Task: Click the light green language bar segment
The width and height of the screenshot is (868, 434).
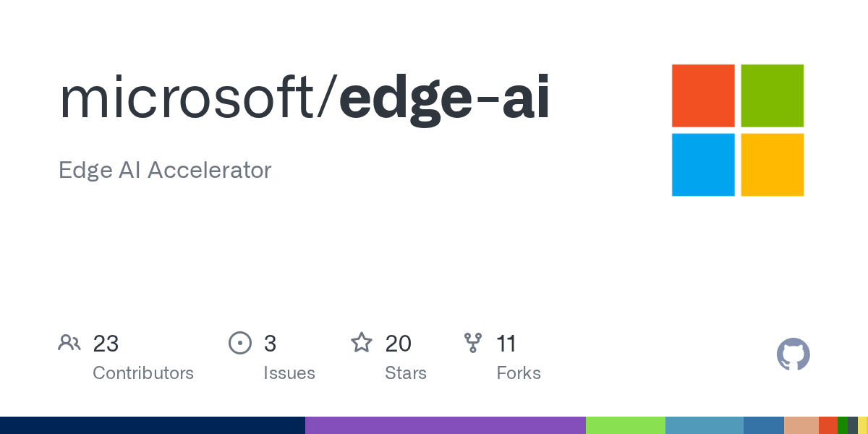Action: point(625,425)
